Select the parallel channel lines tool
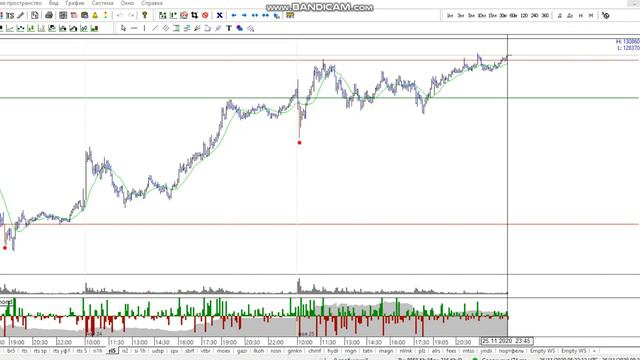This screenshot has height=360, width=640. 166,28
